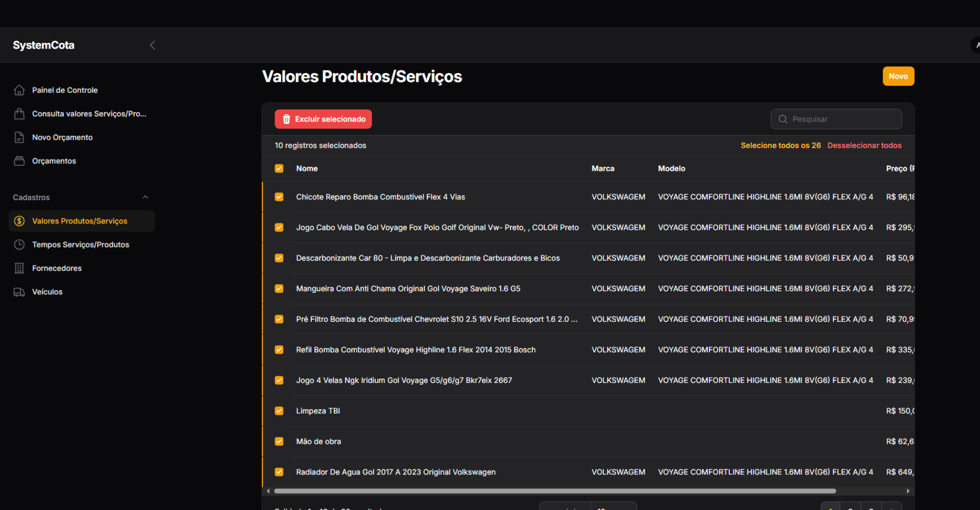The width and height of the screenshot is (980, 510).
Task: Sort by the Modelo column header
Action: [x=671, y=168]
